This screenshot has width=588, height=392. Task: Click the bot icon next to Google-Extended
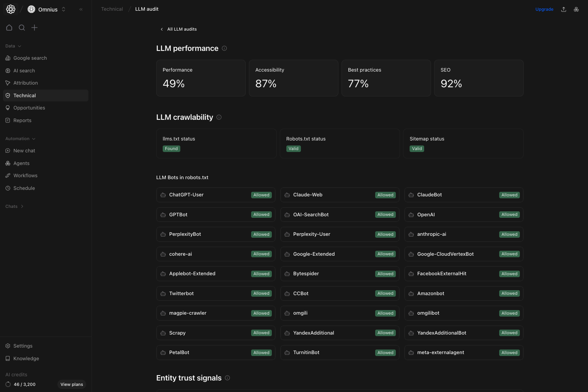coord(287,254)
